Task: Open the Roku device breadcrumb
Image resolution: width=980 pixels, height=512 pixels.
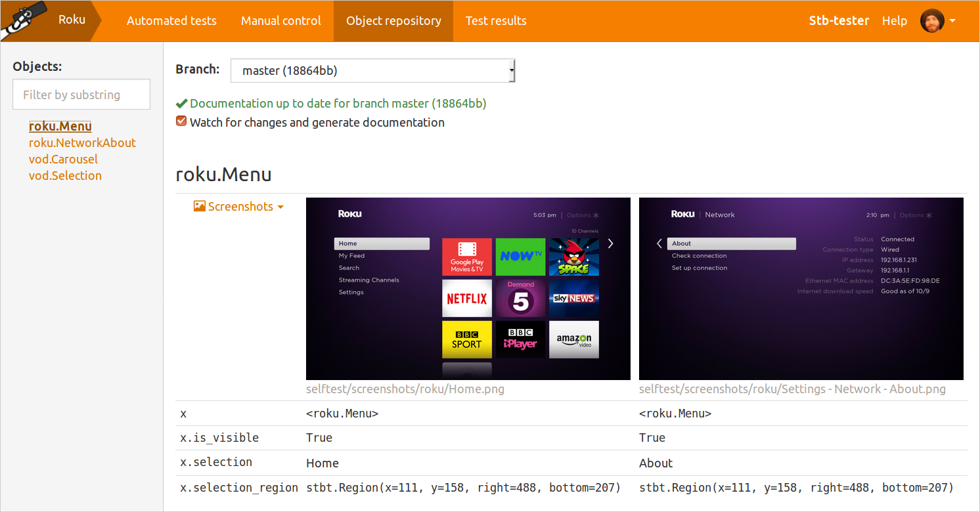Action: [72, 20]
